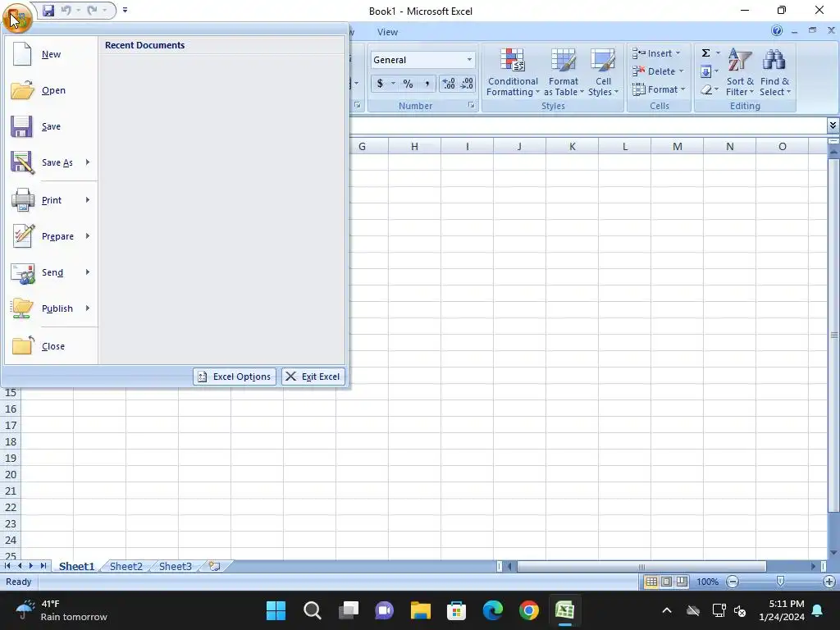The width and height of the screenshot is (840, 630).
Task: Open File Explorer from taskbar
Action: pyautogui.click(x=421, y=610)
